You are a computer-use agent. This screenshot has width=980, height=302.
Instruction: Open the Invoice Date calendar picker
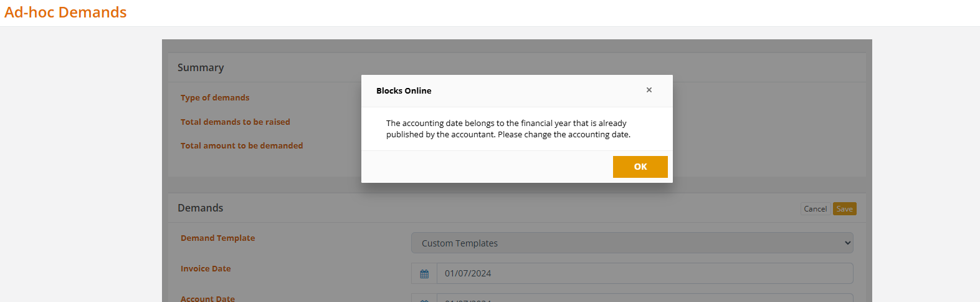(x=424, y=273)
